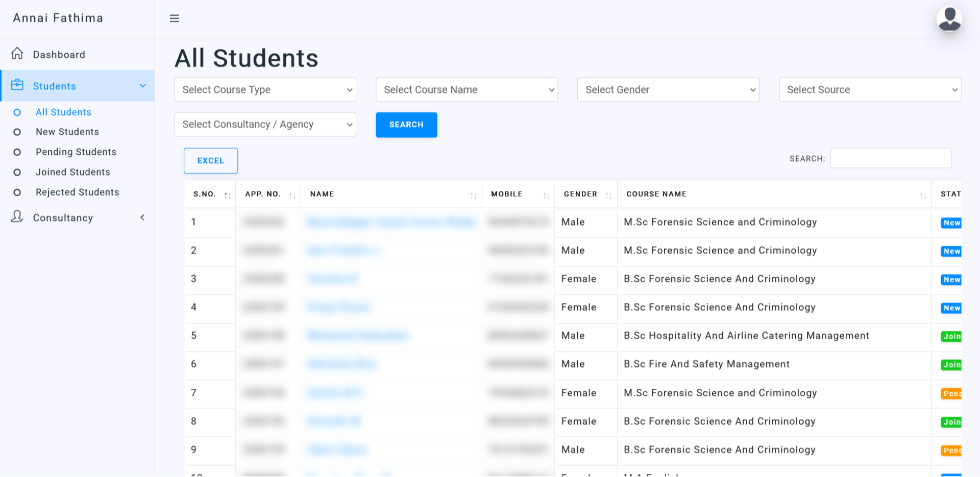
Task: Click the hamburger menu icon
Action: coord(174,18)
